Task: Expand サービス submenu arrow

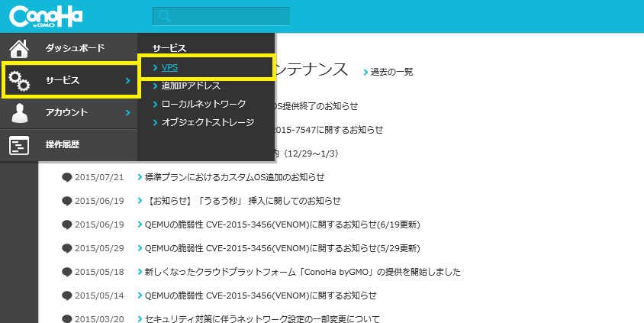Action: 127,80
